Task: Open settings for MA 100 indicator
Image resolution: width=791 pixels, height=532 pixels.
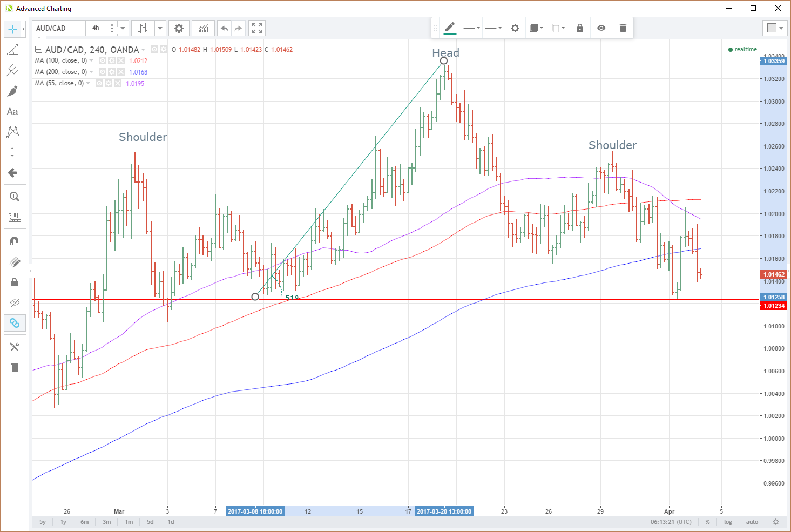Action: pos(112,60)
